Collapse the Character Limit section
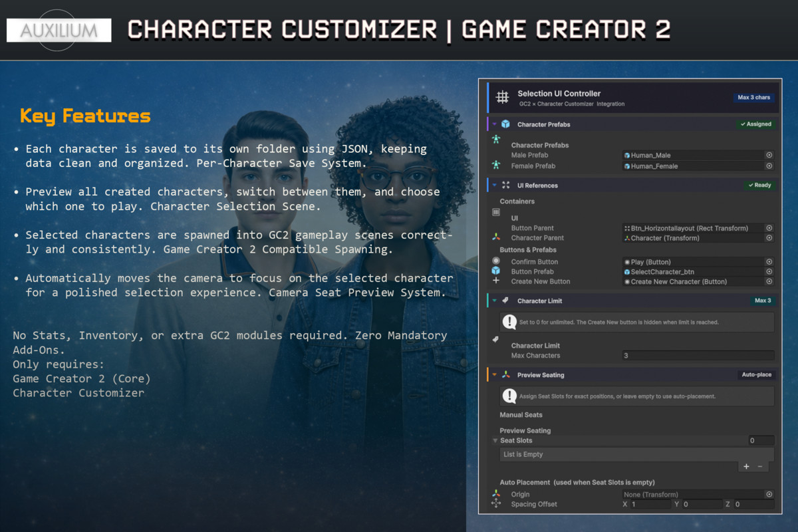Screen dimensions: 798x532 [x=495, y=301]
